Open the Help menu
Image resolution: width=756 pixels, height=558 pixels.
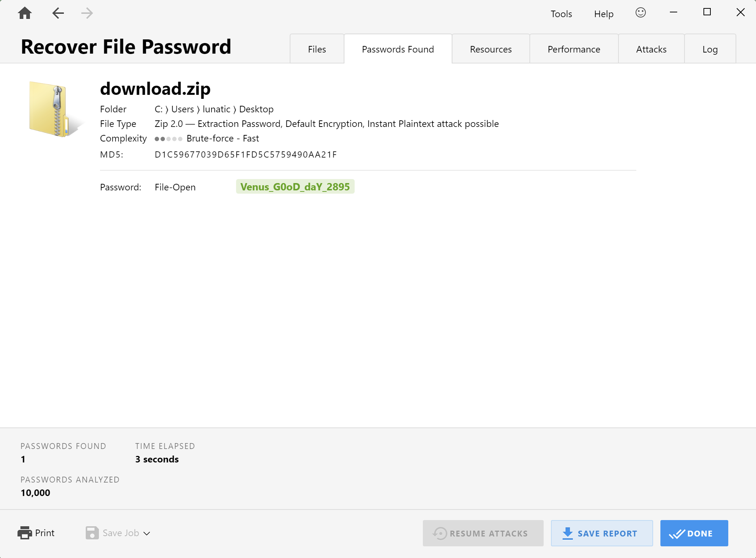coord(603,14)
